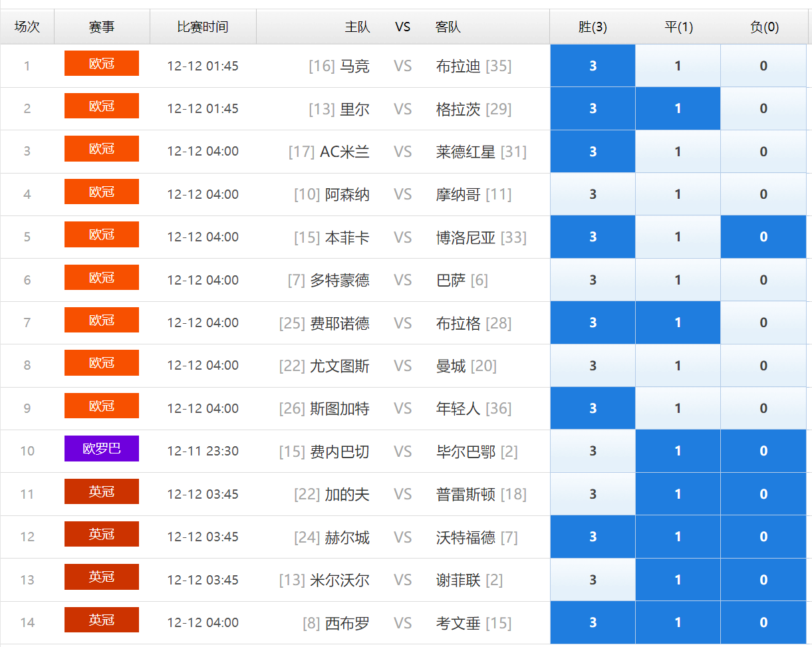Toggle loss (0) for 本菲卡 vs 博洛尼亚
Viewport: 812px width, 647px height.
763,237
